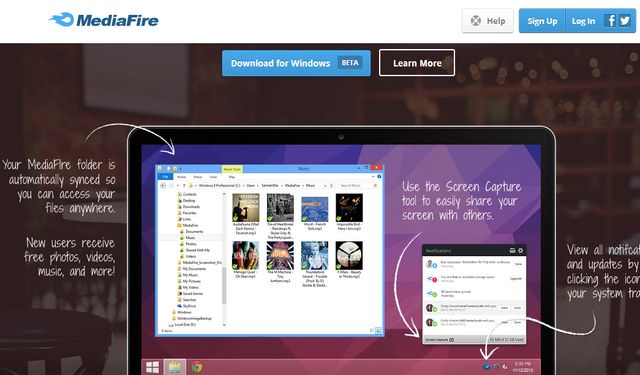
Task: Click the Search Music field
Action: pos(358,186)
